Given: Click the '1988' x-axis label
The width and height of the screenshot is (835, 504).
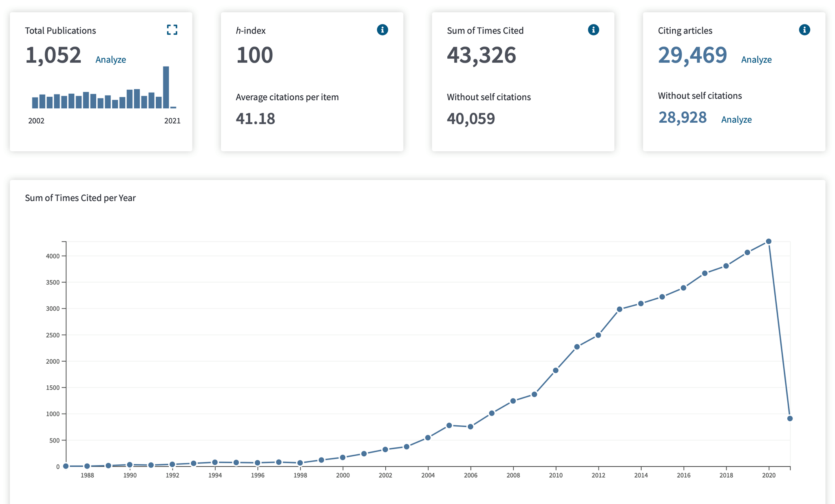Looking at the screenshot, I should pyautogui.click(x=87, y=475).
